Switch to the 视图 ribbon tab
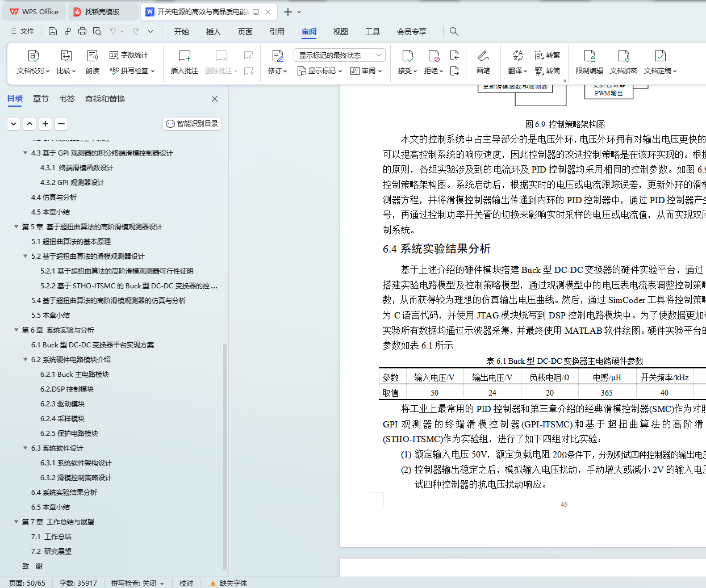Screen dimensions: 706x588 341,32
